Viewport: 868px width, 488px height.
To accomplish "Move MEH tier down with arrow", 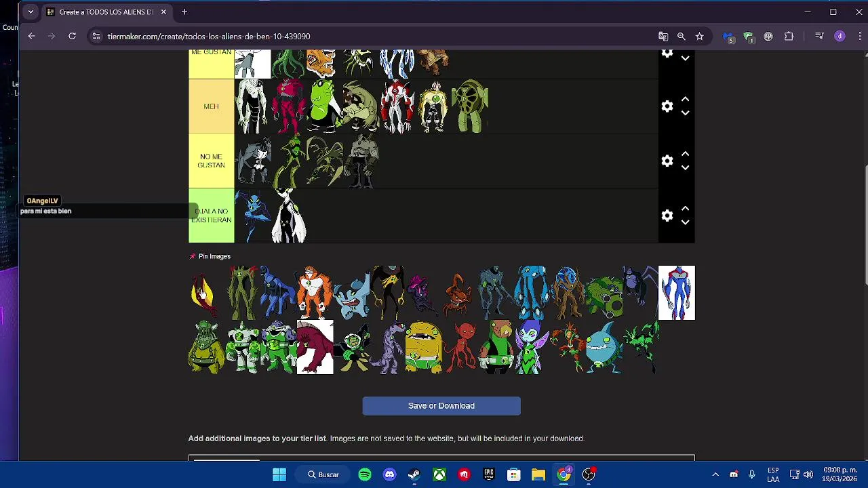I will click(x=685, y=113).
